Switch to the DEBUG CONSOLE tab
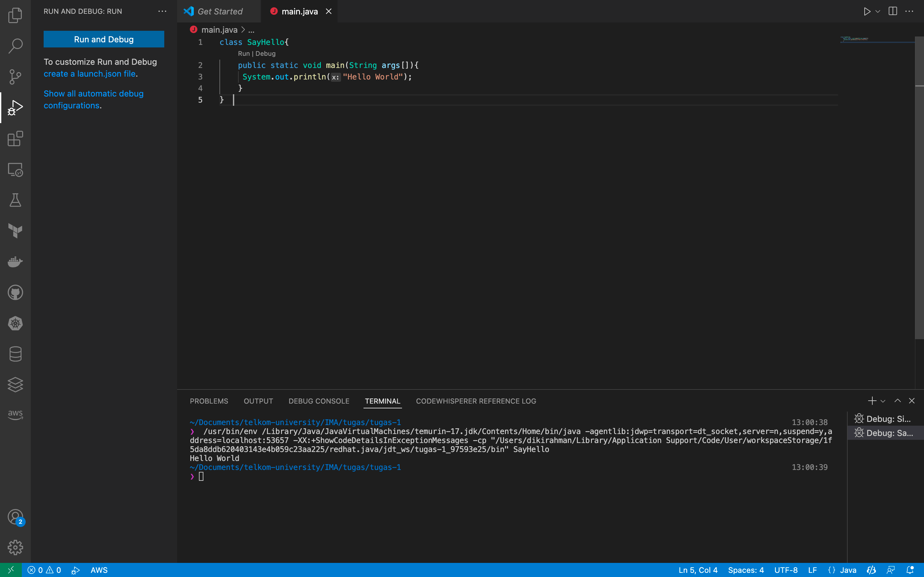The width and height of the screenshot is (924, 577). [x=319, y=401]
